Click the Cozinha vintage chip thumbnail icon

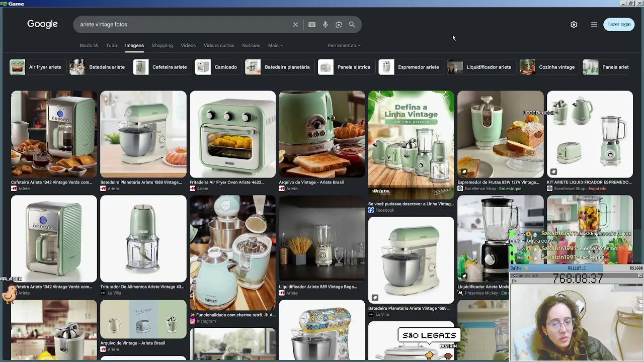[x=528, y=67]
